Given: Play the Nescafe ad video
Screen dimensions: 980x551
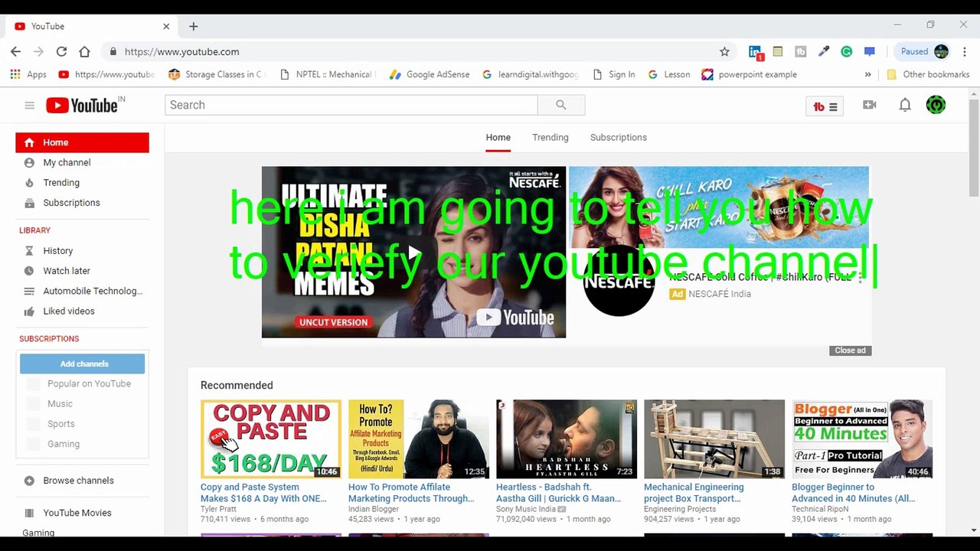Looking at the screenshot, I should pos(413,252).
